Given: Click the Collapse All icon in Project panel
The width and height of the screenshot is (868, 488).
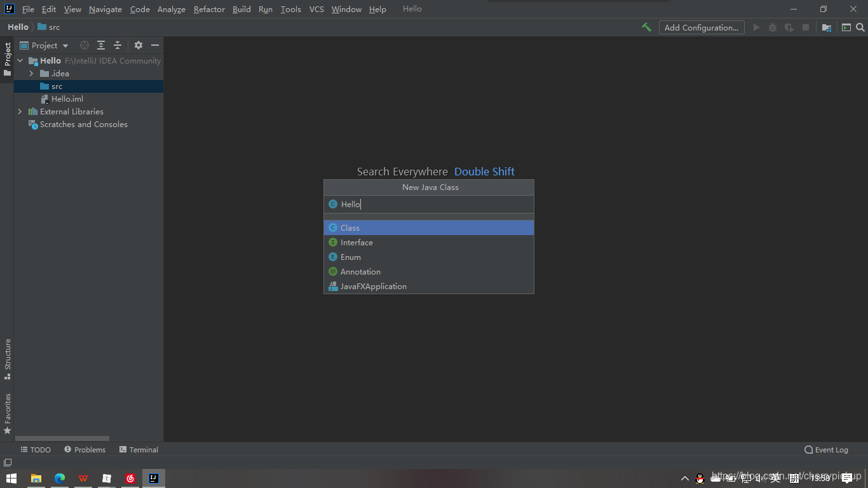Looking at the screenshot, I should [118, 45].
